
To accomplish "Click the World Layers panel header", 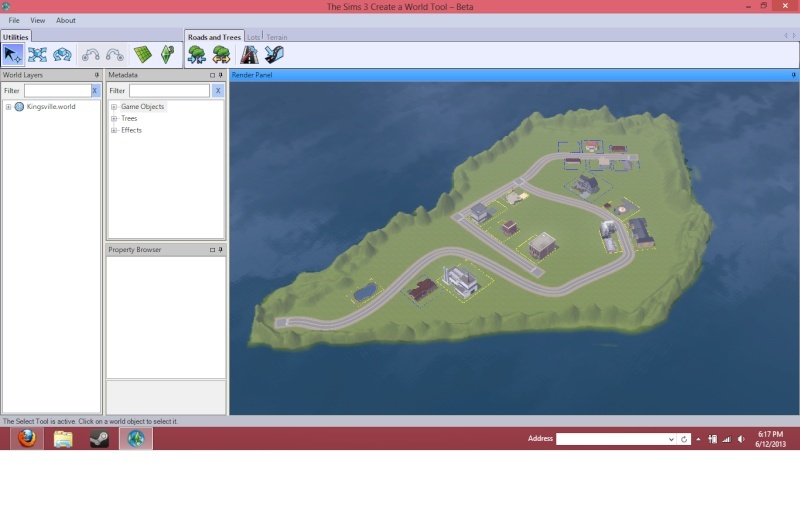I will [x=51, y=75].
